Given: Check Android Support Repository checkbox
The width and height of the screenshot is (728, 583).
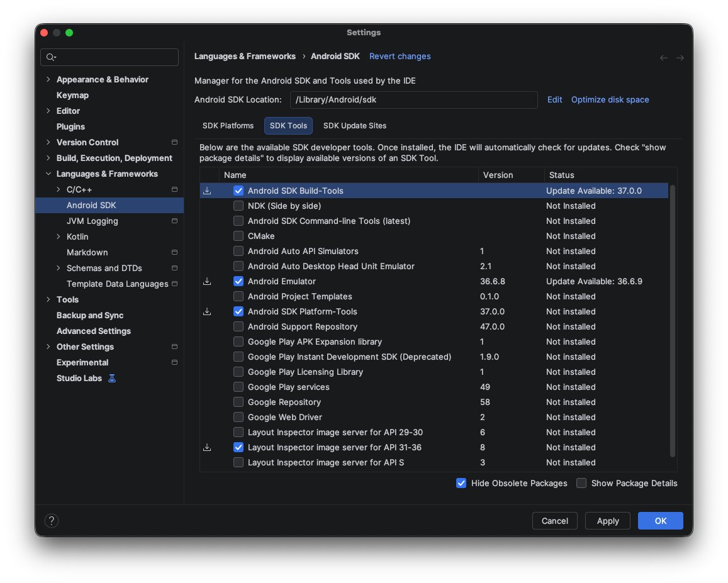Looking at the screenshot, I should pyautogui.click(x=238, y=326).
